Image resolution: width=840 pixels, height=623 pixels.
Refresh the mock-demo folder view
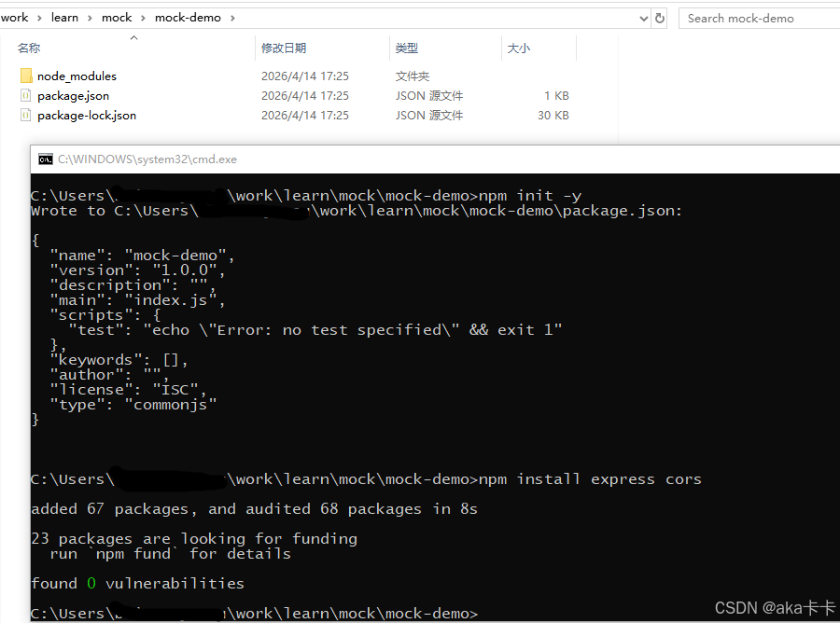coord(660,19)
